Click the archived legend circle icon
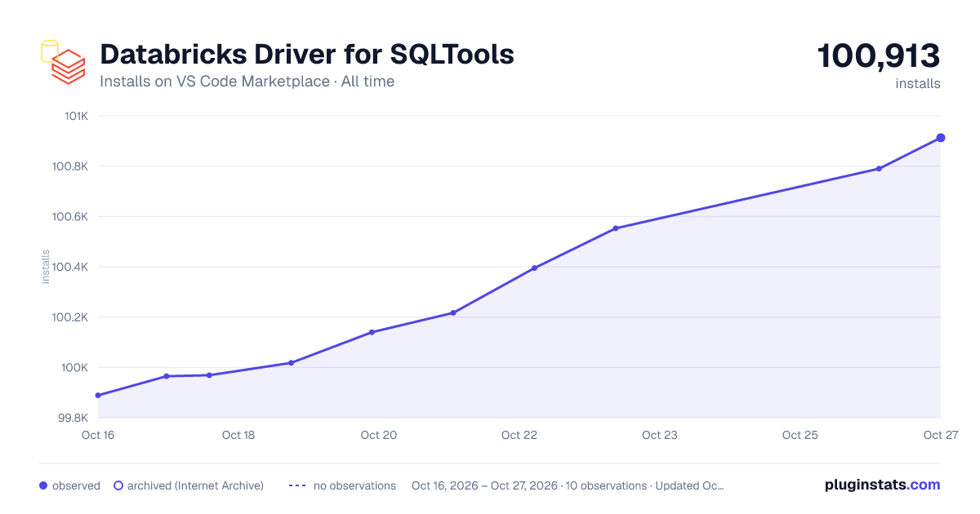980x514 pixels. 118,485
